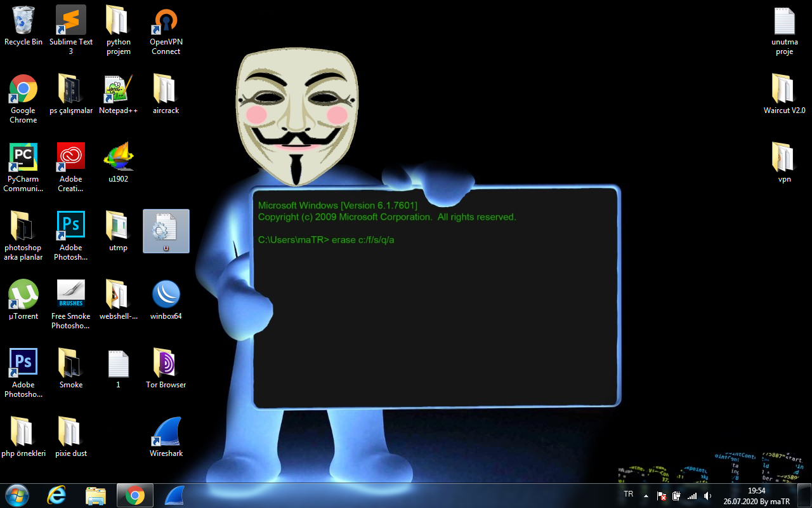Image resolution: width=812 pixels, height=508 pixels.
Task: Select the OpenVPN Connect shortcut
Action: [166, 30]
